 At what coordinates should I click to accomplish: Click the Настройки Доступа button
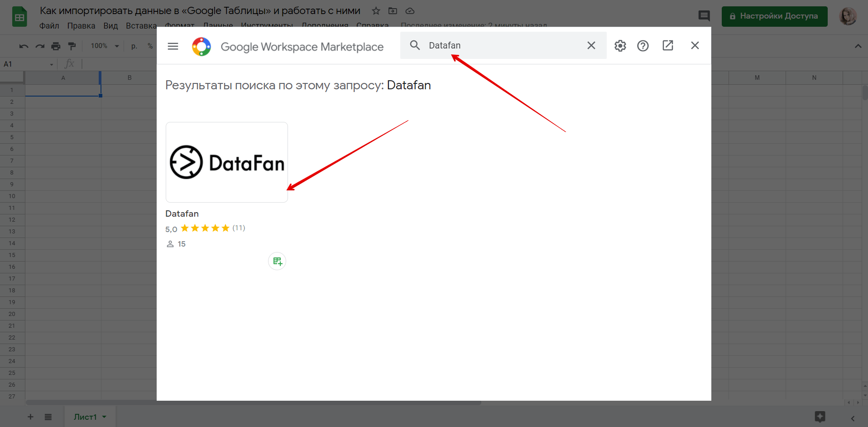tap(774, 16)
